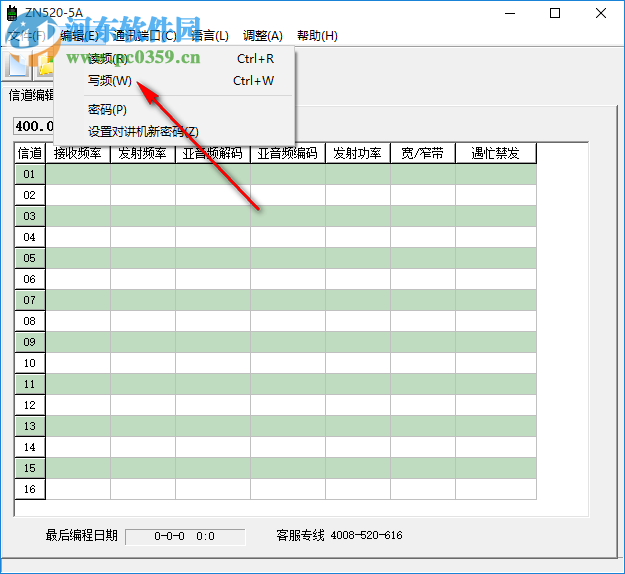Screen dimensions: 625x574
Task: Select channel row header 10
Action: (30, 363)
